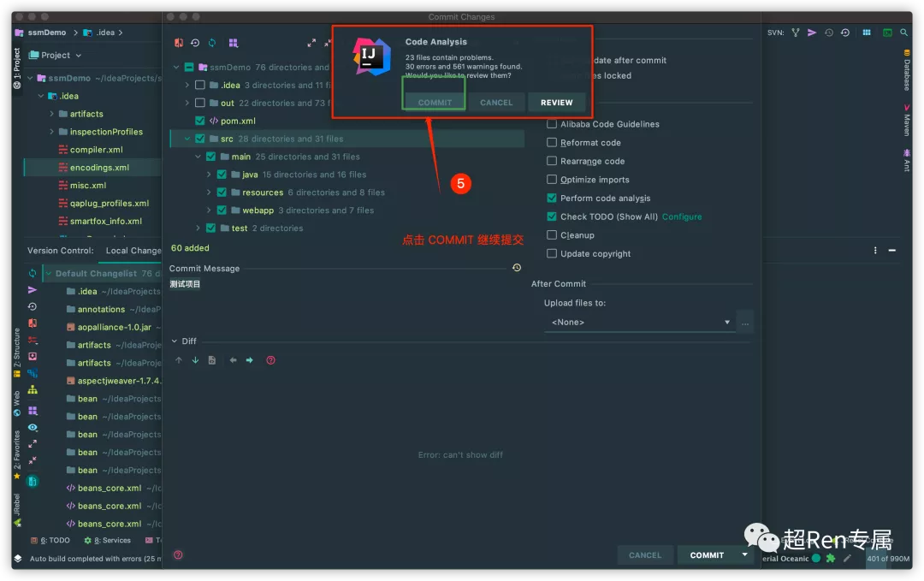Click the group by icon in commit toolbar
The image size is (924, 581).
(234, 43)
